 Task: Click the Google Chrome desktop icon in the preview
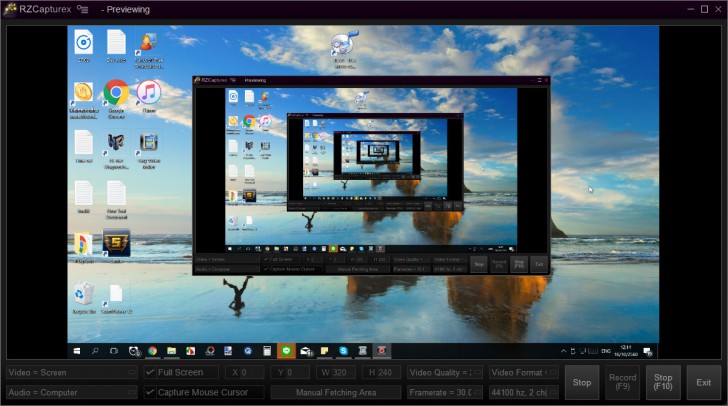tap(116, 98)
